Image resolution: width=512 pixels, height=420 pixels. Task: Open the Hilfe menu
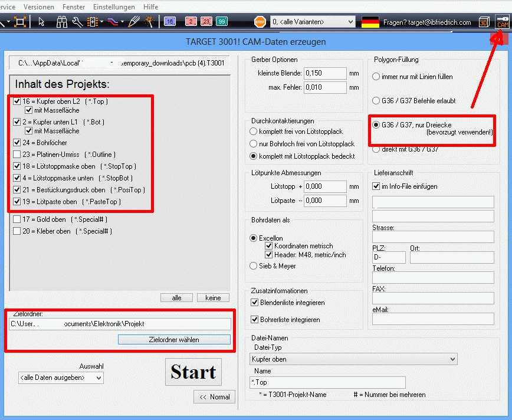(150, 7)
